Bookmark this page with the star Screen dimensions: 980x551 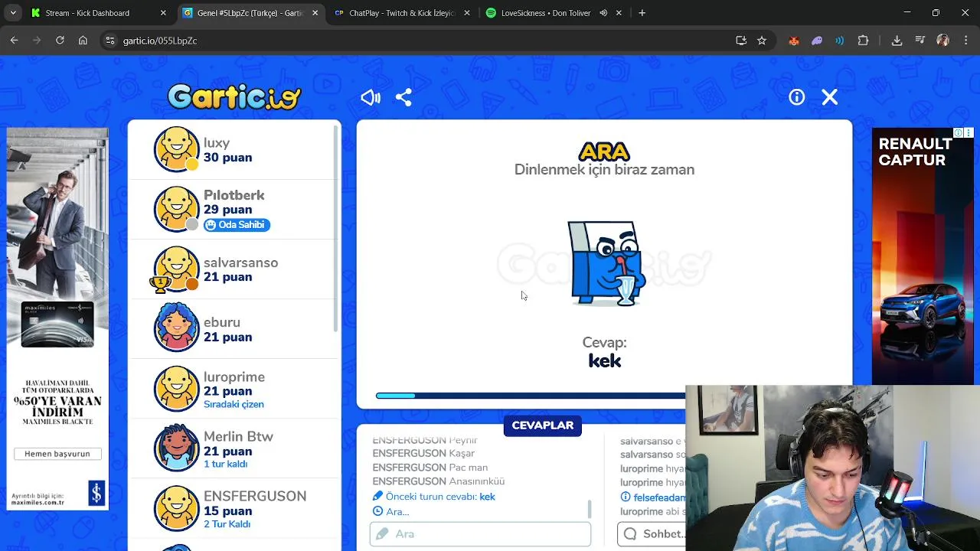coord(761,41)
